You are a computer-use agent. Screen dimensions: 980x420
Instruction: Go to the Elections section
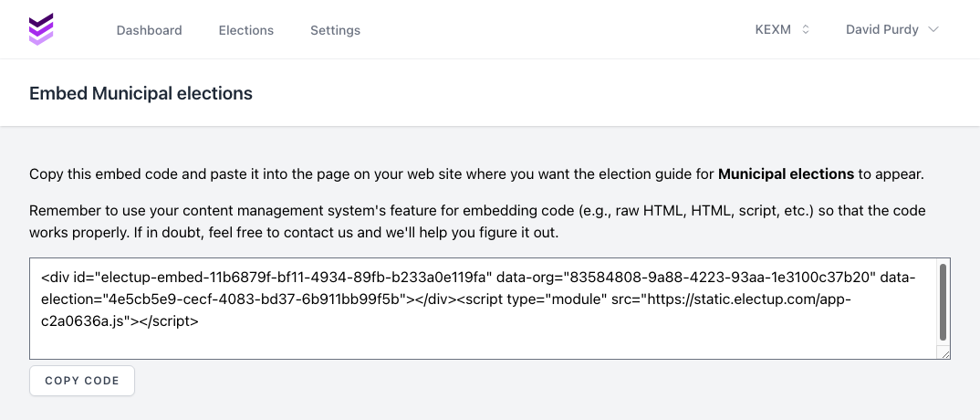tap(246, 30)
